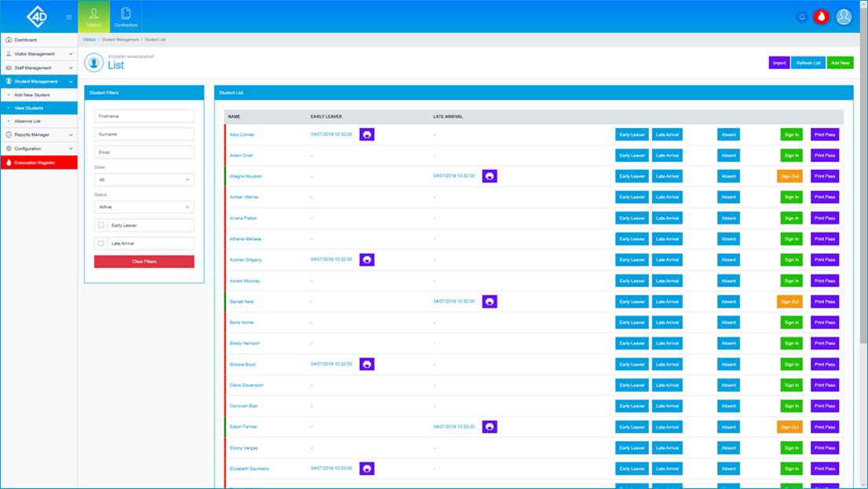Click the red fire evacuation icon
This screenshot has width=868, height=489.
[821, 17]
